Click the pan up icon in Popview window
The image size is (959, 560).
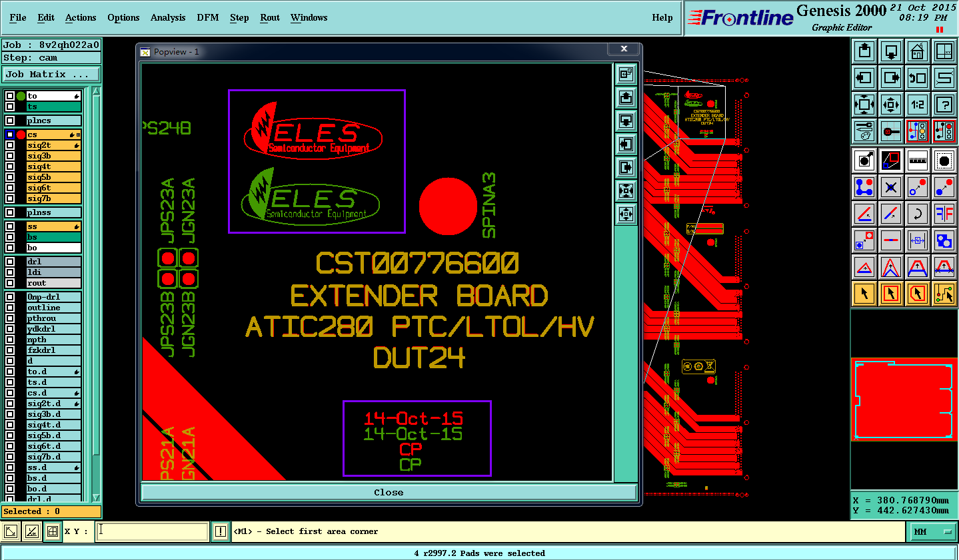click(x=626, y=98)
